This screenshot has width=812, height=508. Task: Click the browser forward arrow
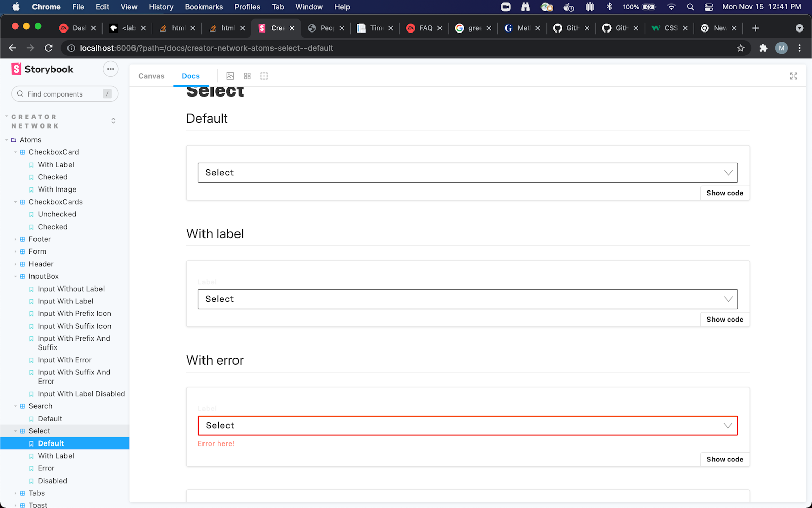(30, 48)
